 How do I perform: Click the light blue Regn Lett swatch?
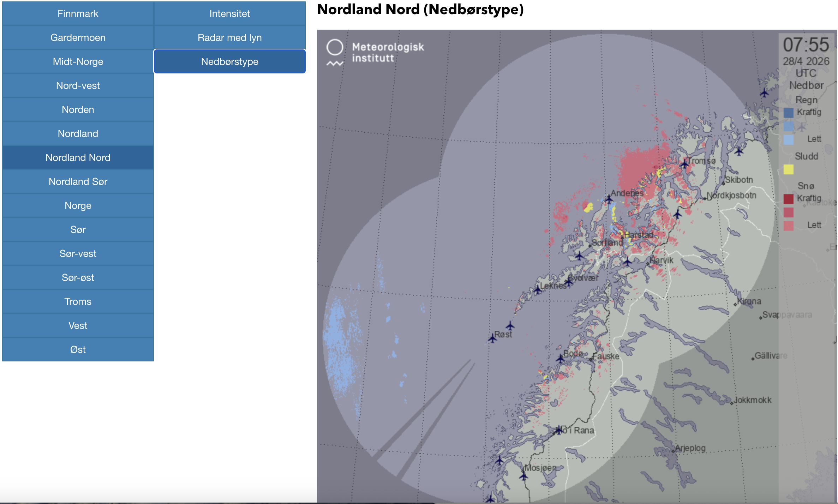pyautogui.click(x=789, y=139)
